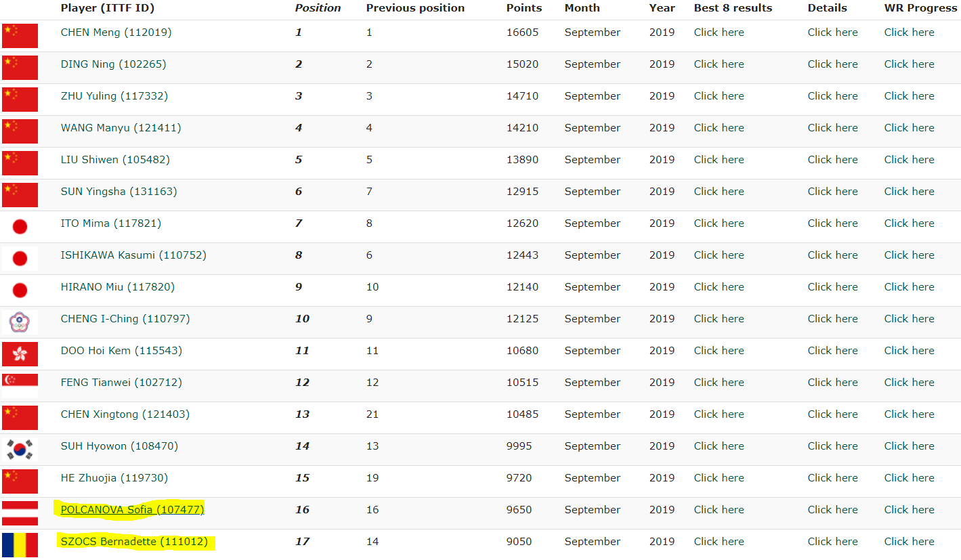Select September in the FENG Tianwei row
This screenshot has width=961, height=560.
(x=592, y=383)
